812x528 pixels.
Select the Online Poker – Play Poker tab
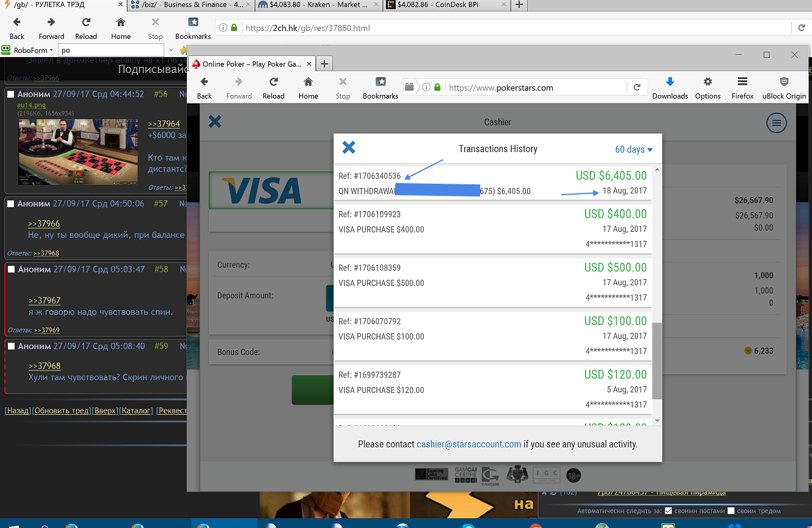click(251, 64)
